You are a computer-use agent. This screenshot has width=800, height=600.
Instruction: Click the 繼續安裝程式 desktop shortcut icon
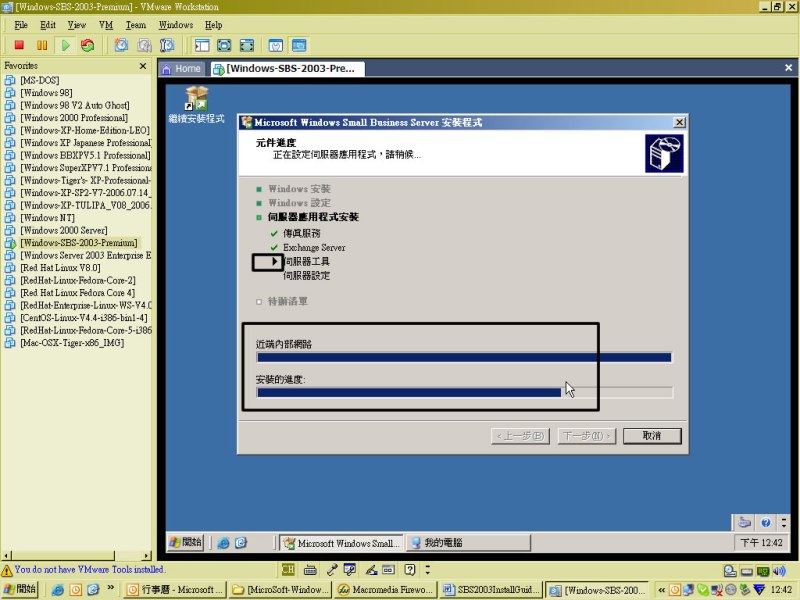(196, 105)
